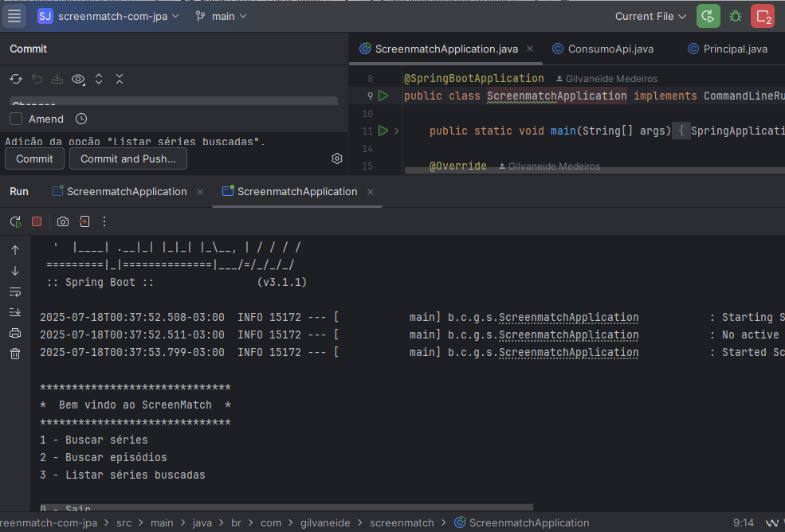
Task: Toggle soft-wrap in the console
Action: [15, 291]
